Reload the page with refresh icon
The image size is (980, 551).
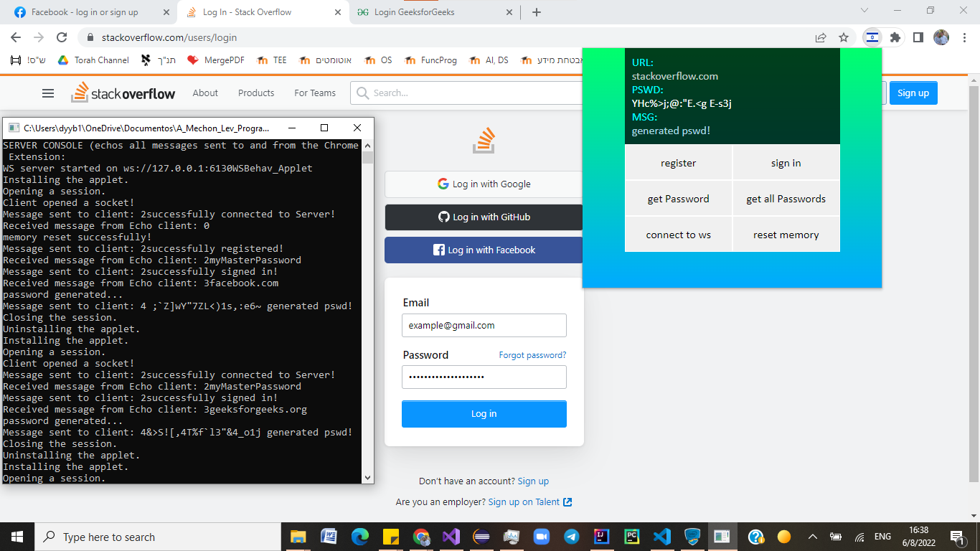(62, 37)
